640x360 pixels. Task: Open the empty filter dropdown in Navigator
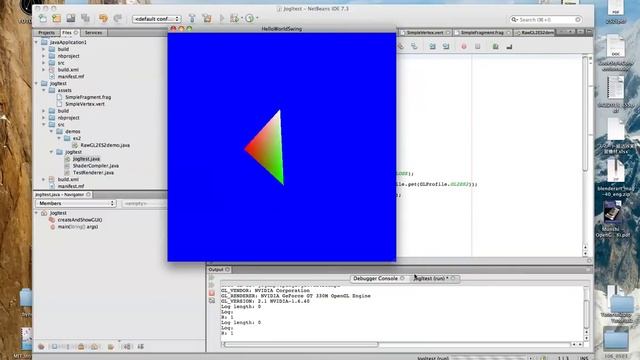pyautogui.click(x=144, y=203)
